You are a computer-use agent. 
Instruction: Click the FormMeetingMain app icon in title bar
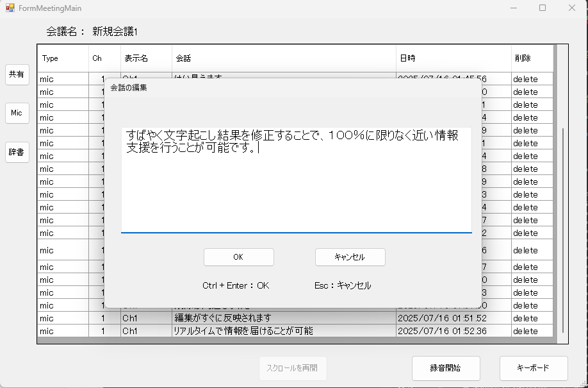[10, 8]
